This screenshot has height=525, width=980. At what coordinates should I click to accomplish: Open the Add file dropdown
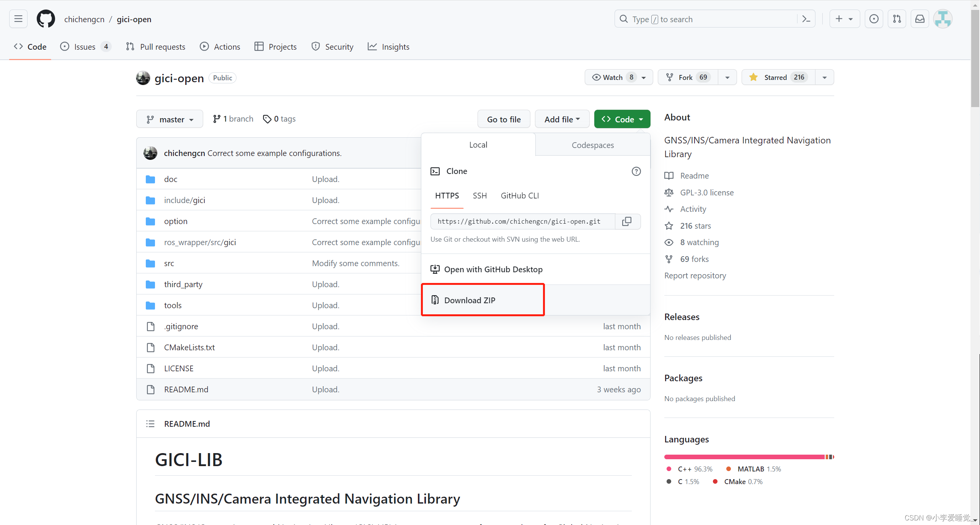(x=561, y=119)
